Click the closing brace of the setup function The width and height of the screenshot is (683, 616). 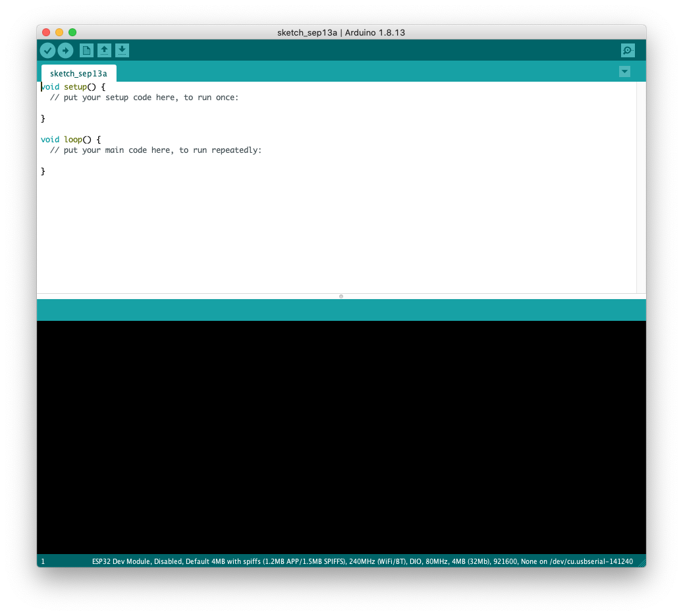43,119
